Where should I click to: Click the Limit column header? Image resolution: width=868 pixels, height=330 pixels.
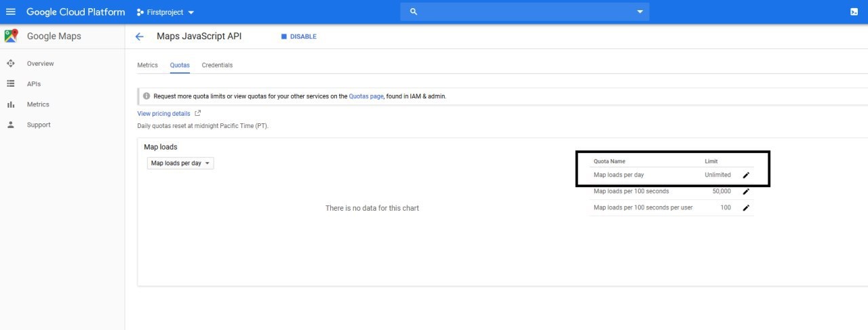point(711,161)
